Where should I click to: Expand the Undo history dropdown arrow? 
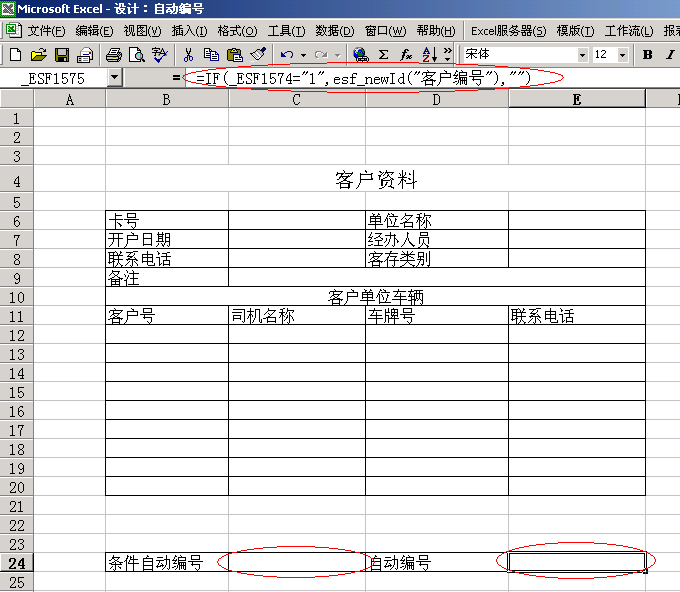[x=303, y=55]
